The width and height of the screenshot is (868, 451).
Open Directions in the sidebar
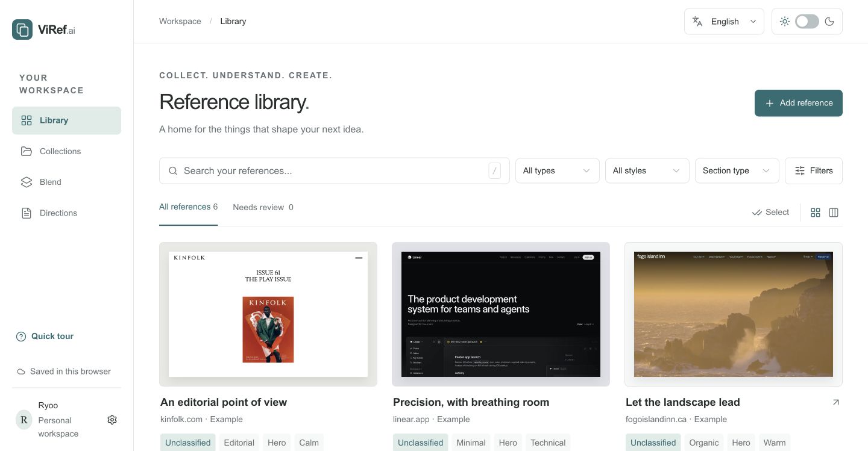pos(66,213)
